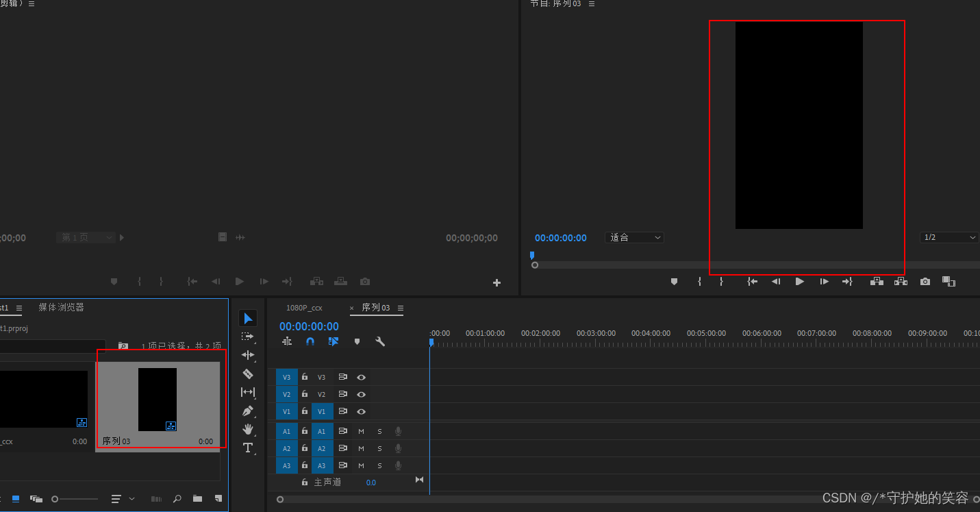Image resolution: width=980 pixels, height=512 pixels.
Task: Toggle lock on track V3
Action: (305, 377)
